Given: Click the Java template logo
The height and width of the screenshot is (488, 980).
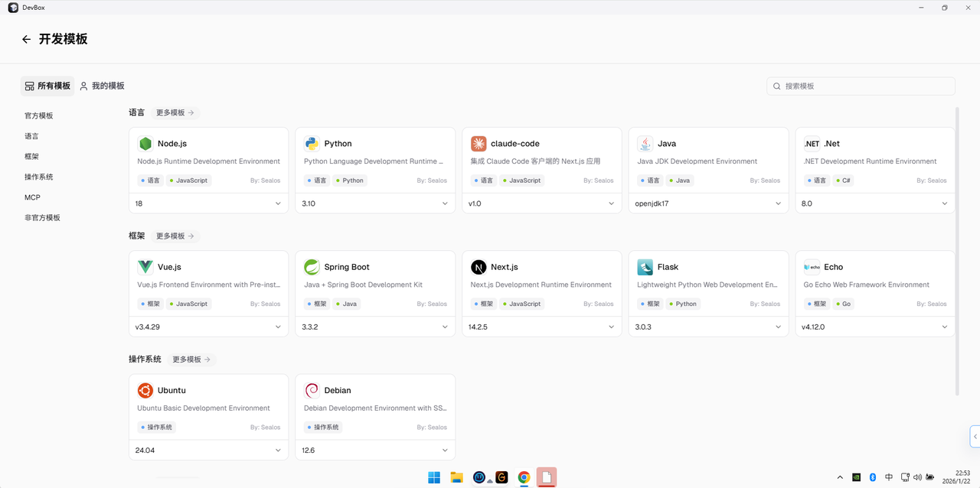Looking at the screenshot, I should pos(645,143).
